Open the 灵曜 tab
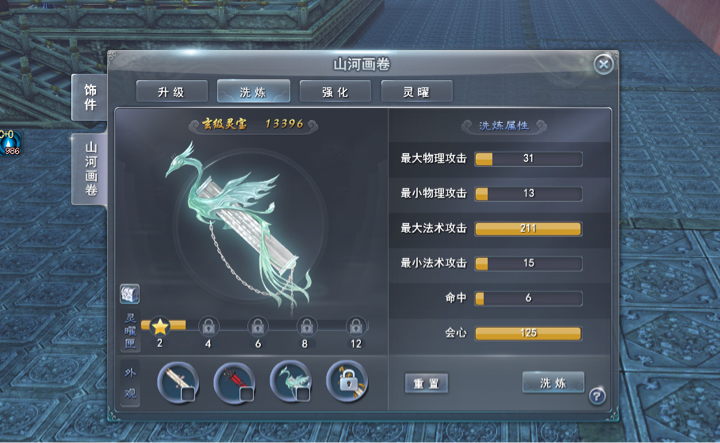 [417, 92]
